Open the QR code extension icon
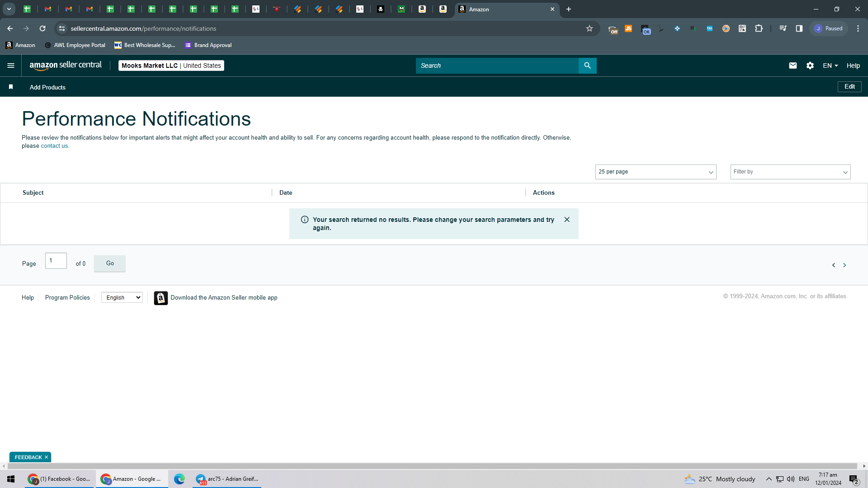 (742, 28)
